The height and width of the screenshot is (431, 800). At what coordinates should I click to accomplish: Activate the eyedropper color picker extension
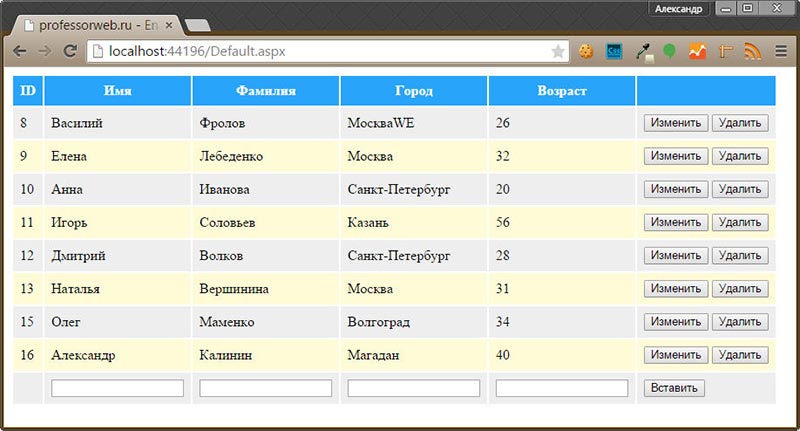(645, 52)
